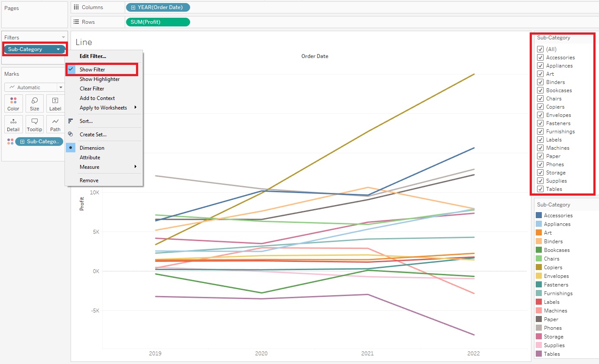The height and width of the screenshot is (364, 599).
Task: Uncheck the Storage filter checkbox
Action: 540,173
